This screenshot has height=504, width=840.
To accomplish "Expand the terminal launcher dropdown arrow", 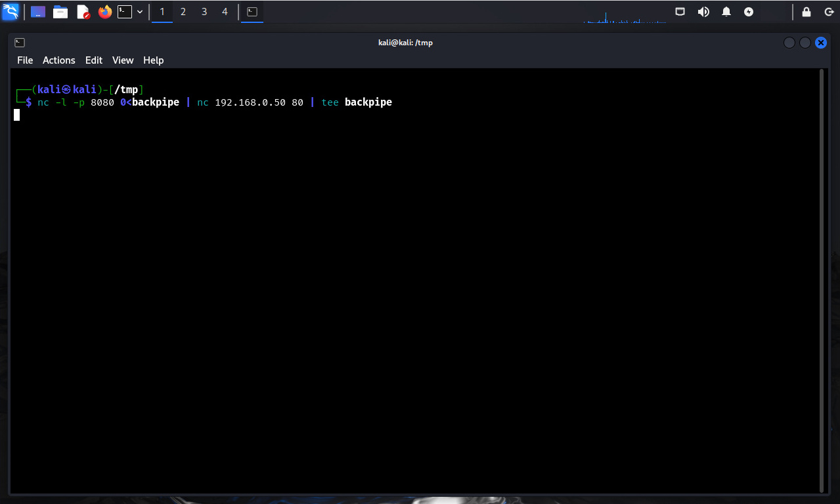I will (x=140, y=12).
